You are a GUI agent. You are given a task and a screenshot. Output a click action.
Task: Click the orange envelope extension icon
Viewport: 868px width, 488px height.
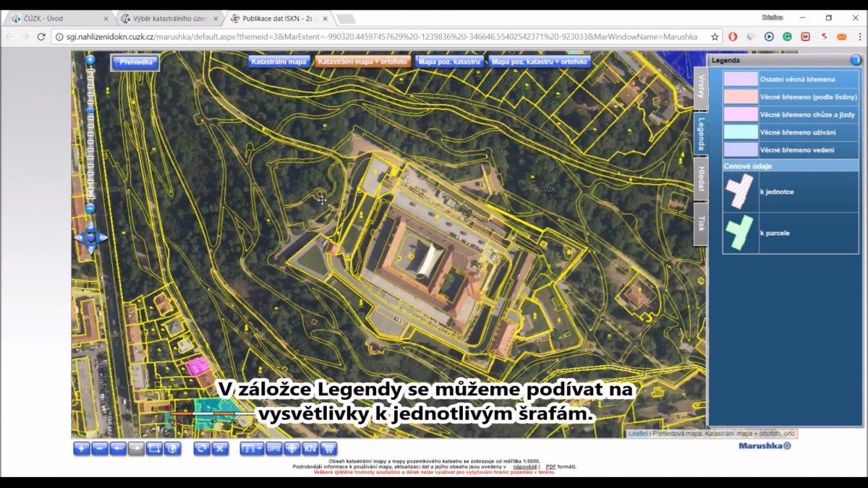[x=841, y=36]
